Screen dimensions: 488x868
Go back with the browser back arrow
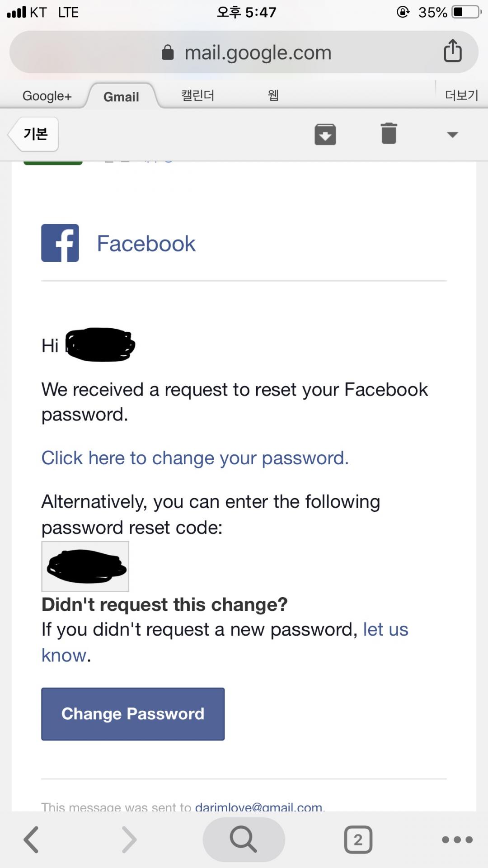pyautogui.click(x=32, y=840)
